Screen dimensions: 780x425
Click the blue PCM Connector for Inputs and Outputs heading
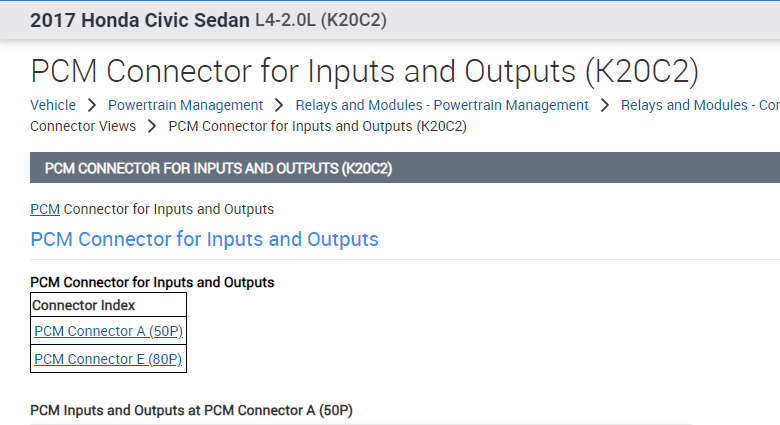[x=204, y=239]
